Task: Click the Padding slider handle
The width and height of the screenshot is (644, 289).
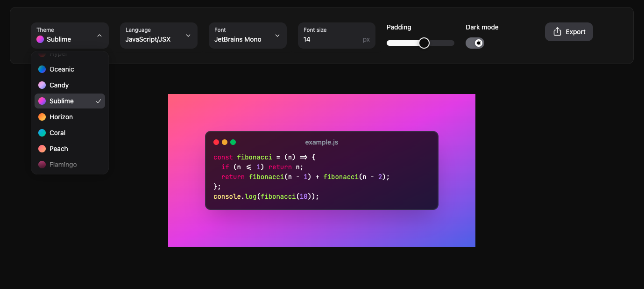Action: click(424, 43)
